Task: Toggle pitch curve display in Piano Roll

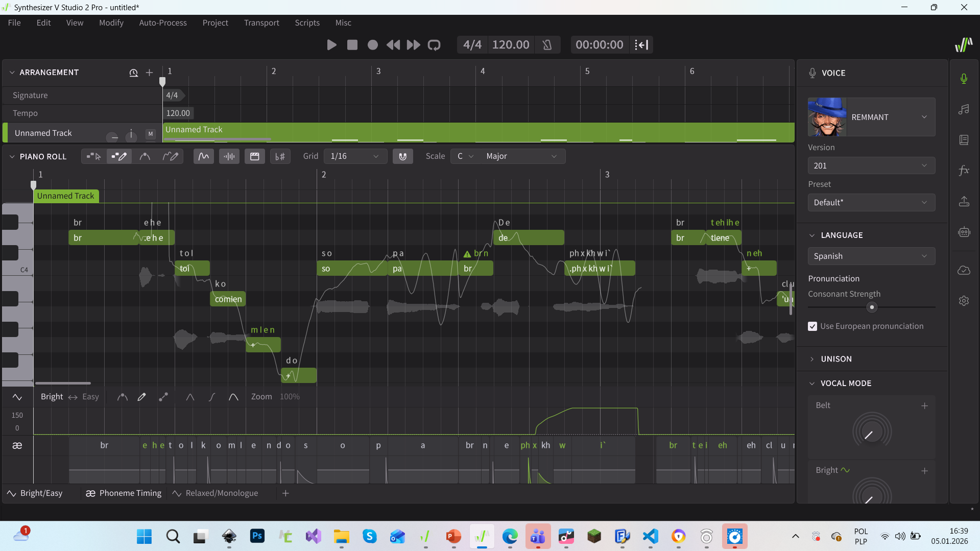Action: (x=204, y=156)
